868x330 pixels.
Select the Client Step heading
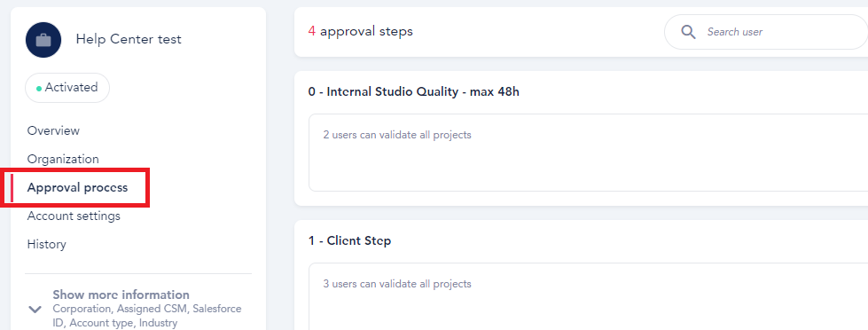tap(350, 241)
